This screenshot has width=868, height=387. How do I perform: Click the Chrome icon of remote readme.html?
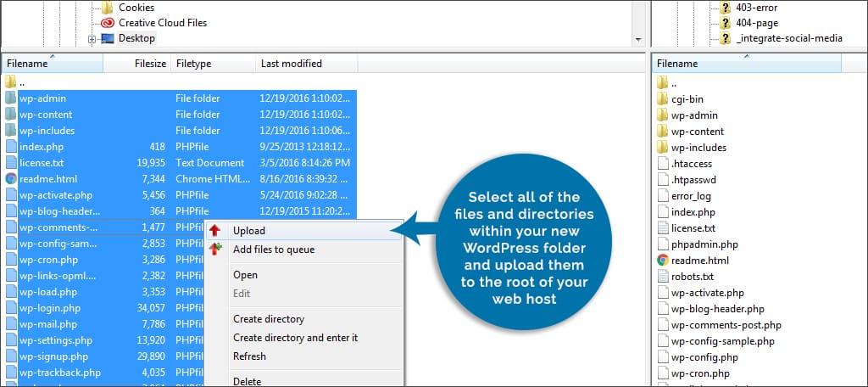pos(663,260)
